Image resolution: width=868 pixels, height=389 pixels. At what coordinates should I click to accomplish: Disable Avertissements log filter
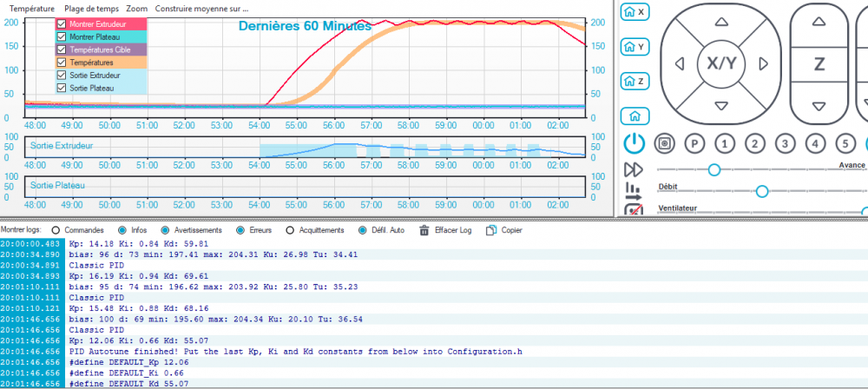165,230
